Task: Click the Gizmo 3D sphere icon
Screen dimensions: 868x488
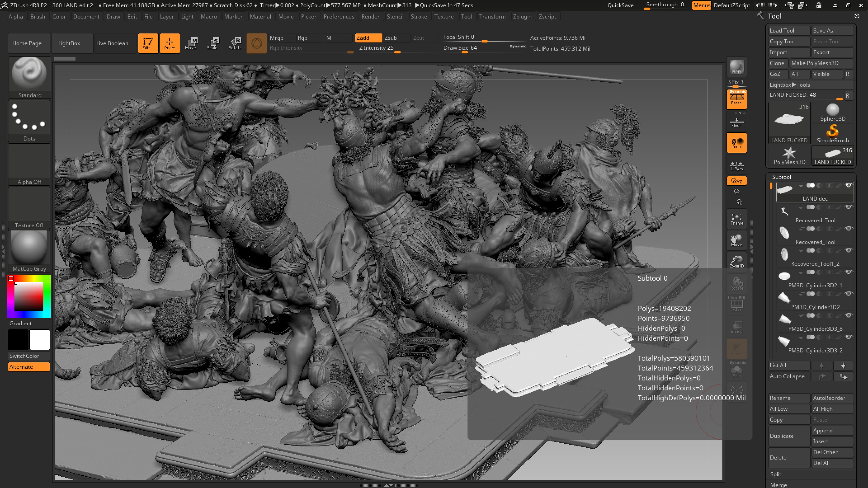Action: pos(256,43)
